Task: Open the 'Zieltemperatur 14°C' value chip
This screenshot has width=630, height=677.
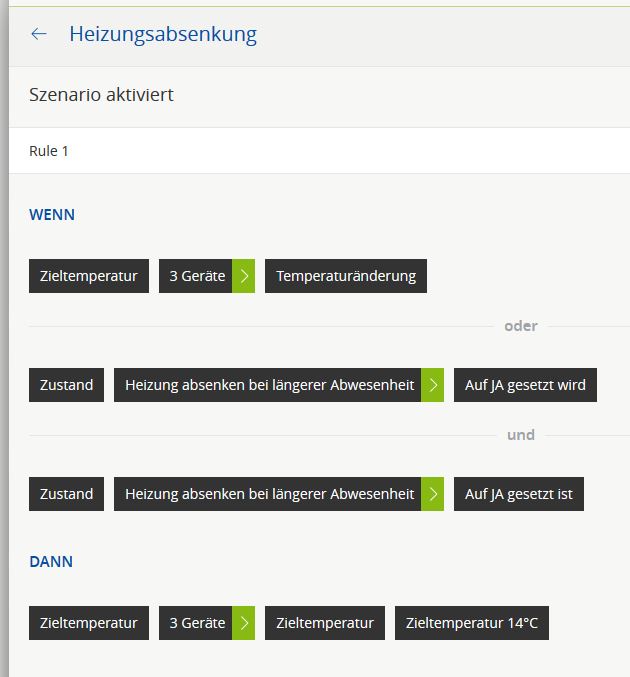Action: [x=471, y=623]
